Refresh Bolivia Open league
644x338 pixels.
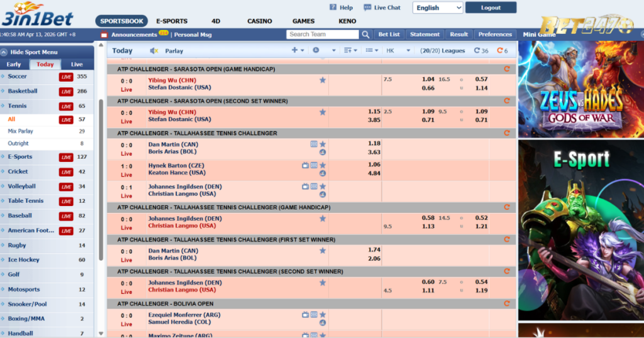[x=507, y=303]
